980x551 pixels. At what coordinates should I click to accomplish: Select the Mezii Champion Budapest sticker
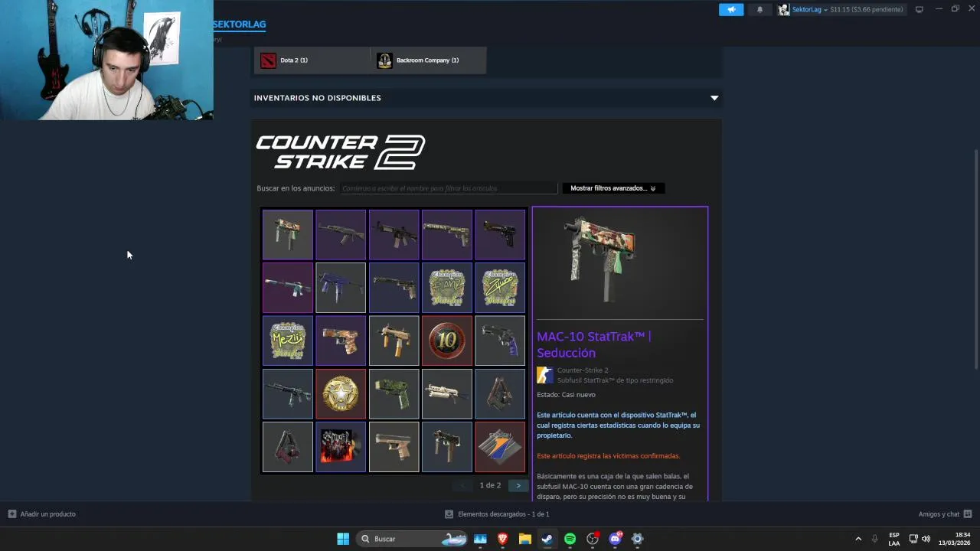[x=288, y=341]
